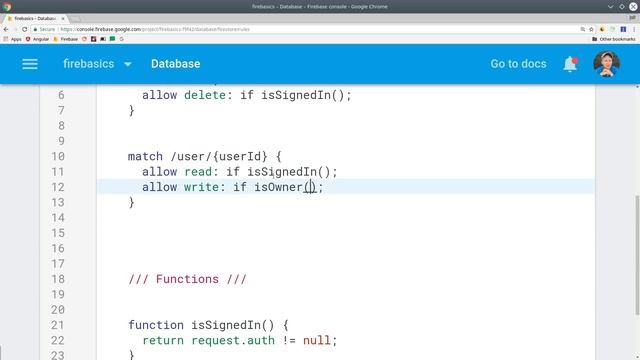
Task: Open the hamburger navigation menu
Action: 30,64
